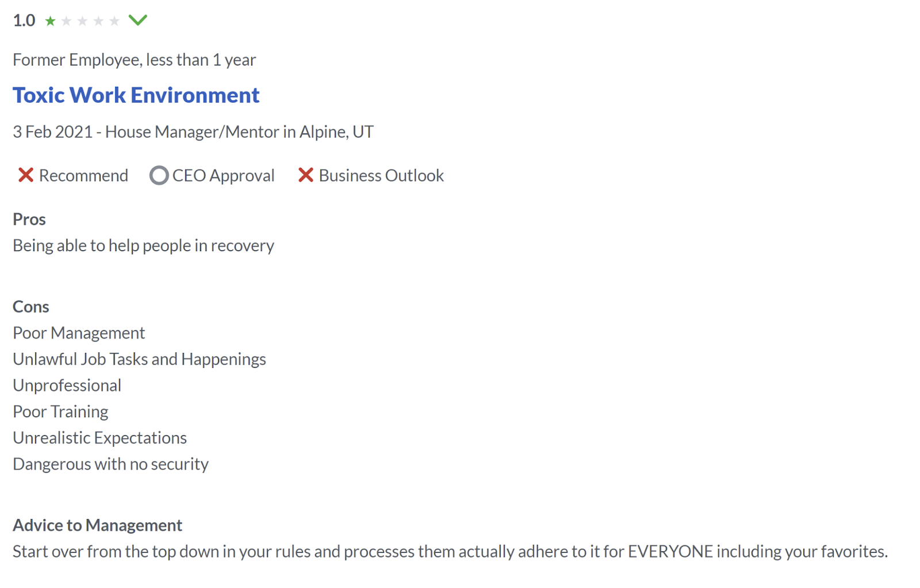Click the Pros heading
The image size is (920, 588).
click(29, 219)
